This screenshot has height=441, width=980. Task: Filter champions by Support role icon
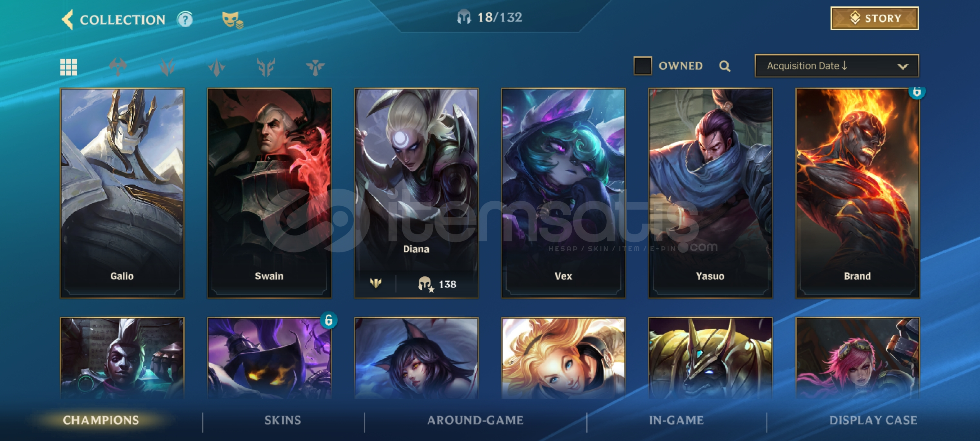coord(315,67)
